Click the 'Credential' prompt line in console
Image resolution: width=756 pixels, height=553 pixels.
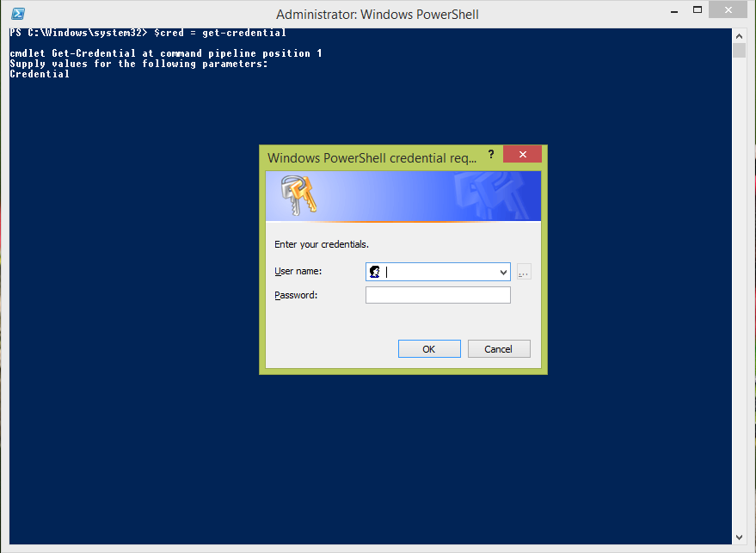tap(40, 74)
